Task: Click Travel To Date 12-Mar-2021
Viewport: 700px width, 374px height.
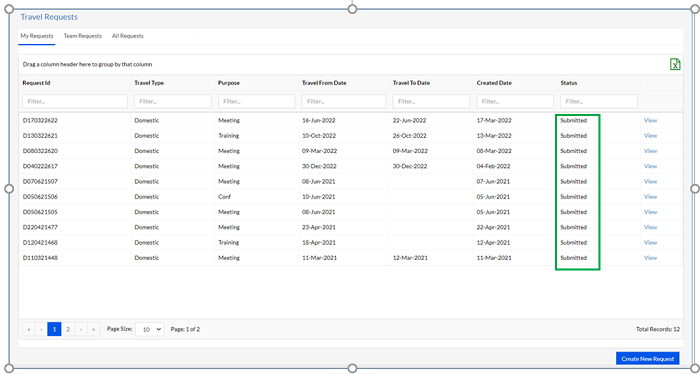Action: click(410, 258)
